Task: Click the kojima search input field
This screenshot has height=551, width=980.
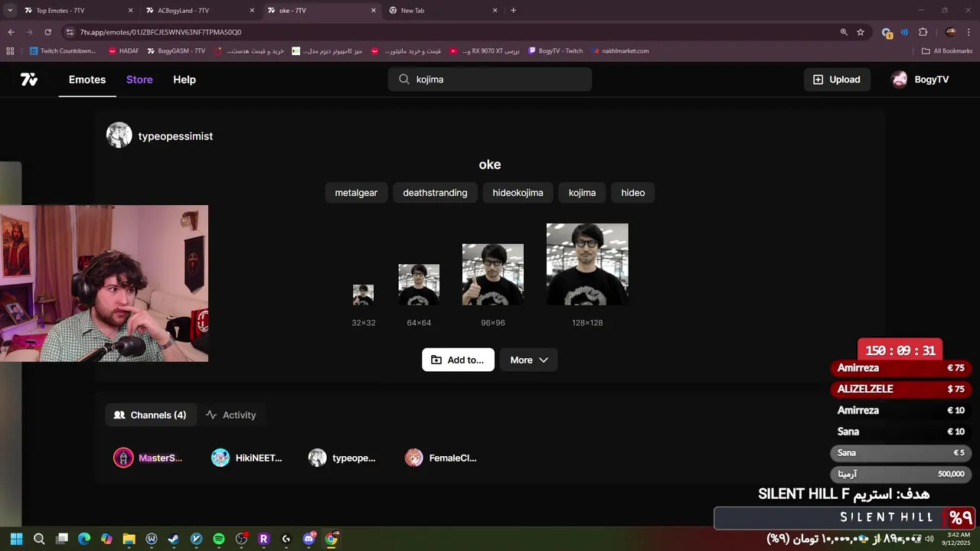Action: coord(490,80)
